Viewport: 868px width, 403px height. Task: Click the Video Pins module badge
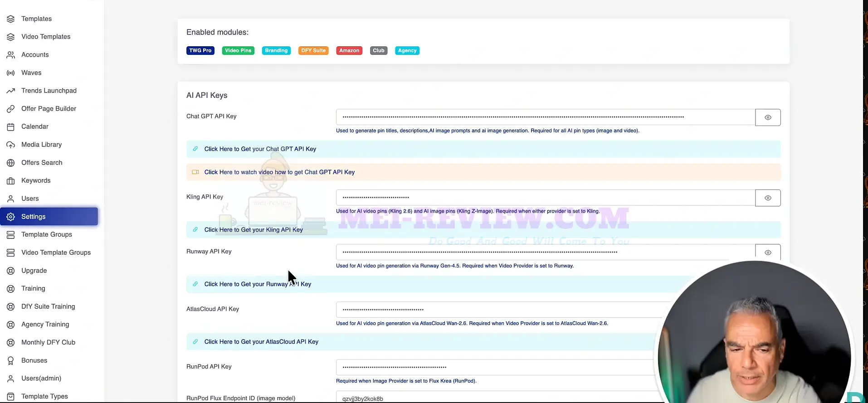coord(238,51)
